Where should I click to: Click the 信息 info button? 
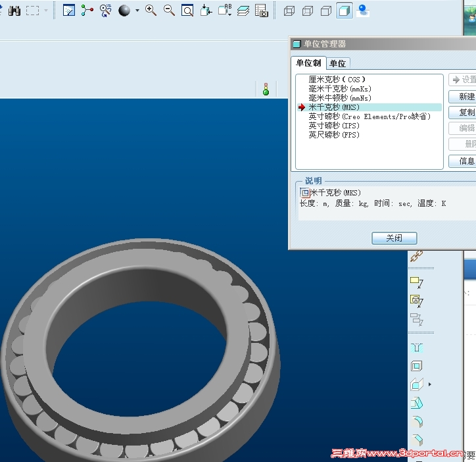[x=462, y=161]
